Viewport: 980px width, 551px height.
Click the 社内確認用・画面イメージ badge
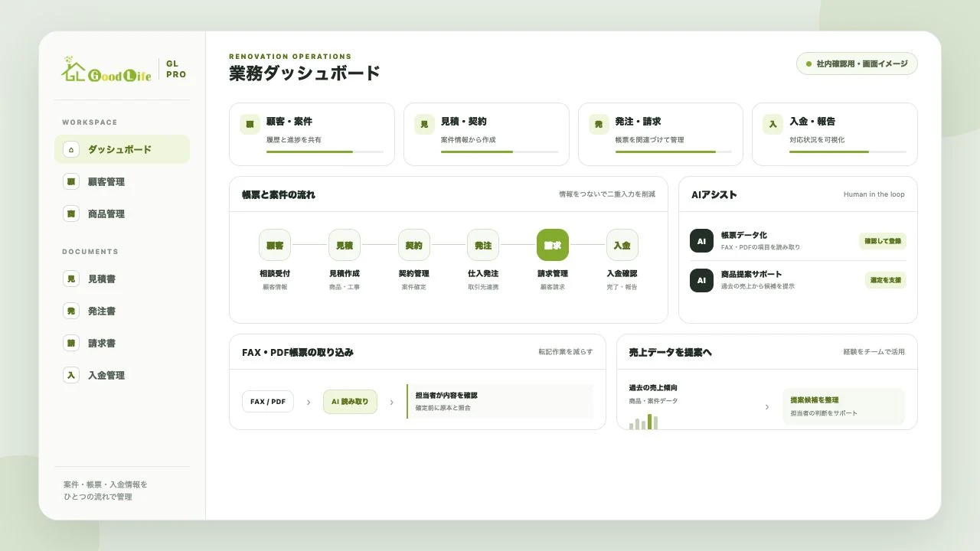[x=857, y=64]
